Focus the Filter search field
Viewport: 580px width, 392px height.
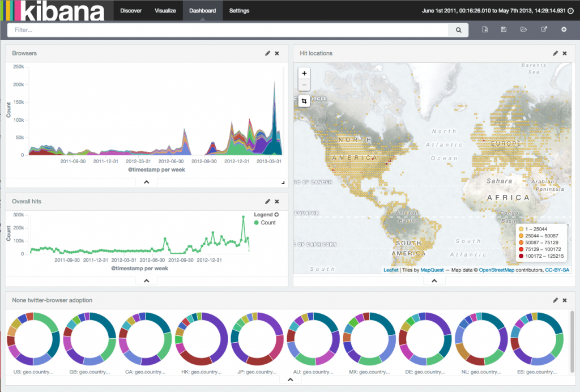tap(228, 30)
